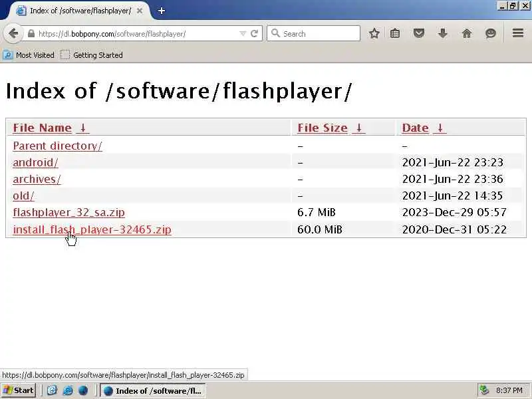Viewport: 532px width, 399px height.
Task: Download flashplayer_32_sa.zip
Action: (x=69, y=212)
